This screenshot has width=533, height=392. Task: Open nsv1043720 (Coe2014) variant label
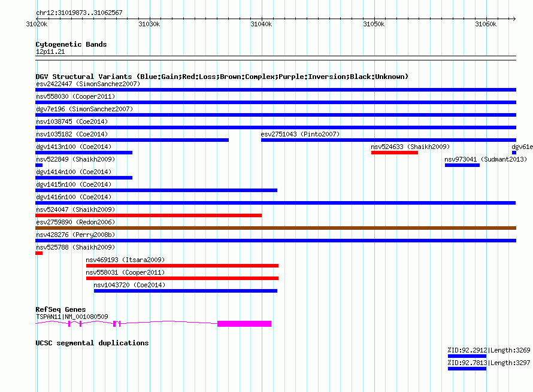129,285
